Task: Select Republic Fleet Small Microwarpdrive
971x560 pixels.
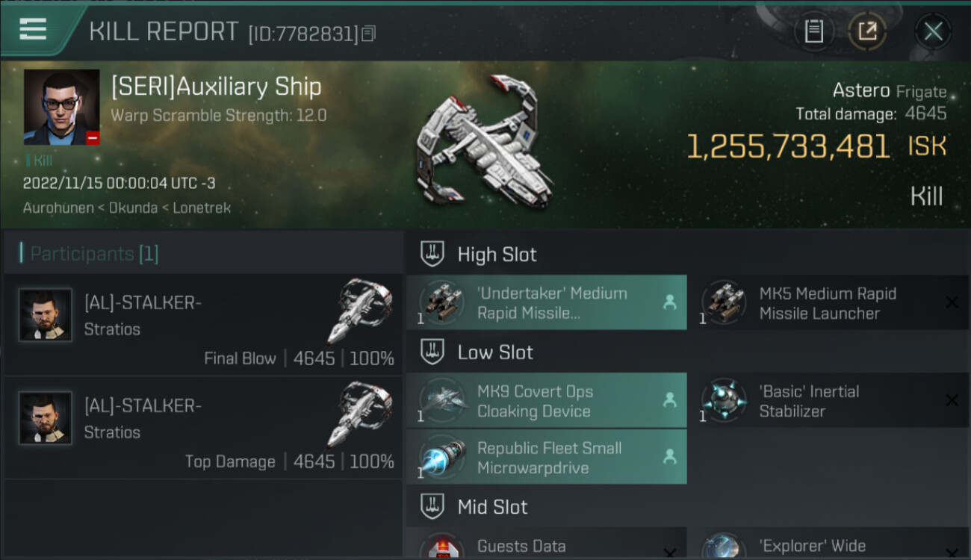Action: pyautogui.click(x=546, y=458)
